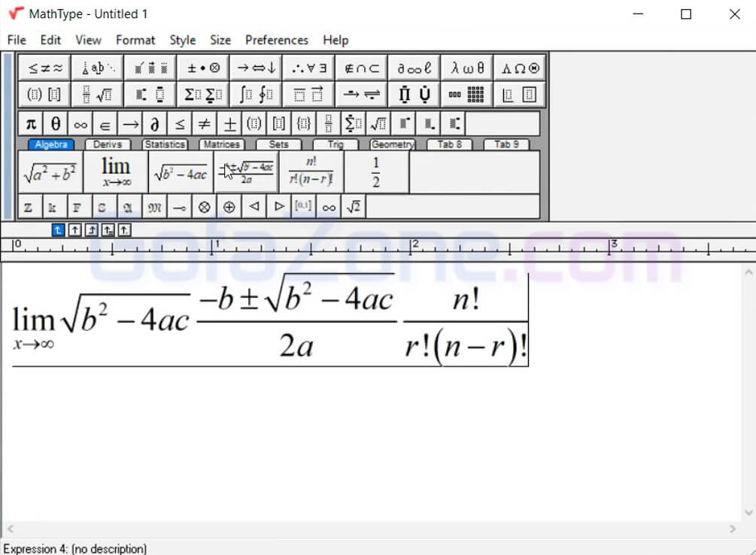
Task: Insert the circled plus symbol
Action: (x=229, y=207)
